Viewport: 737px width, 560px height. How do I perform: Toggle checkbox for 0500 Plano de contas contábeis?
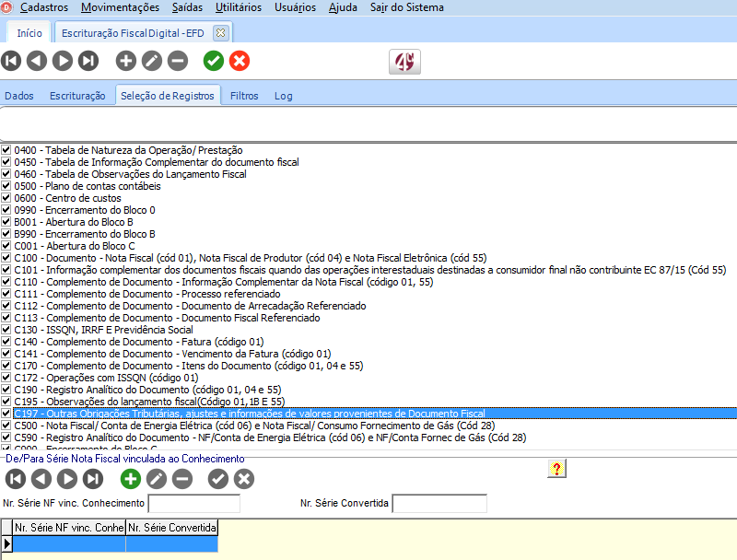tap(6, 186)
